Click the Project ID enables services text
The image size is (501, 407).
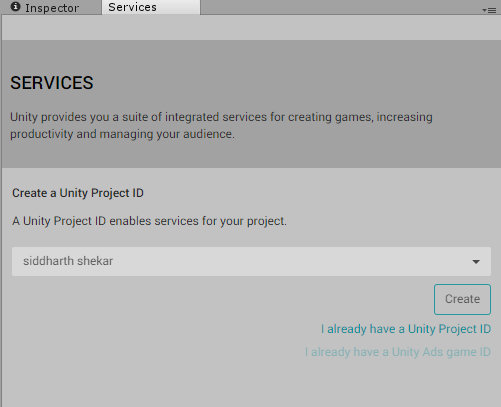[x=149, y=221]
